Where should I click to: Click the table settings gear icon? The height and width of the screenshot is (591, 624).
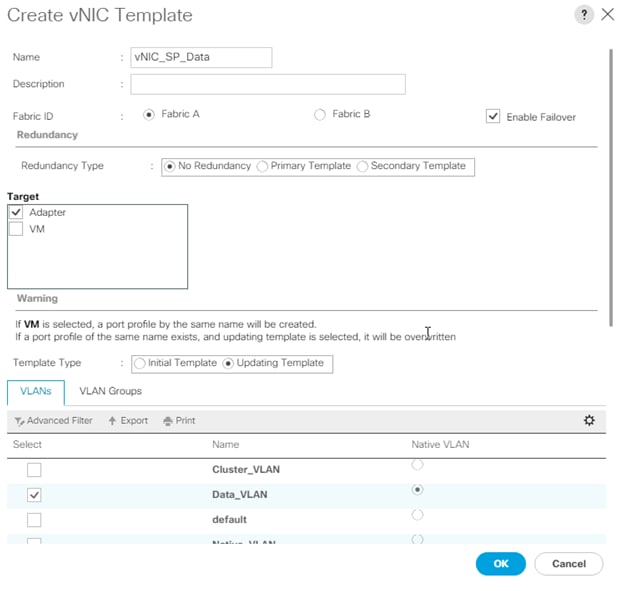pos(589,420)
